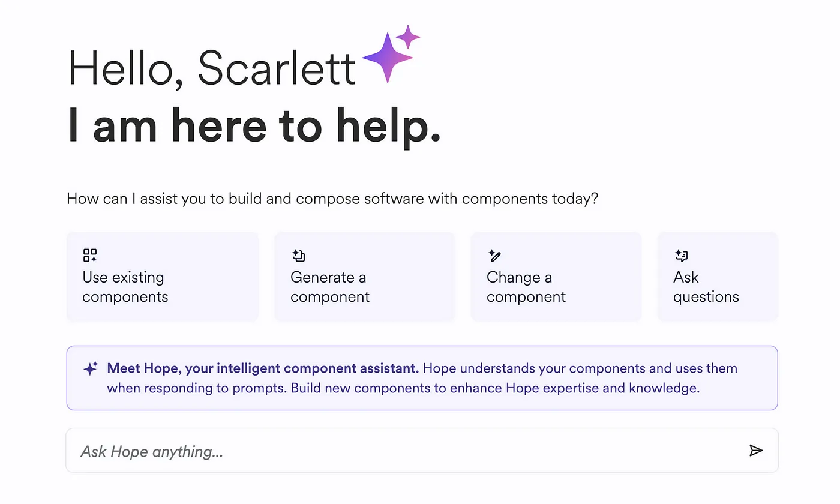840x504 pixels.
Task: Pick the "Change a component" label
Action: pyautogui.click(x=526, y=287)
